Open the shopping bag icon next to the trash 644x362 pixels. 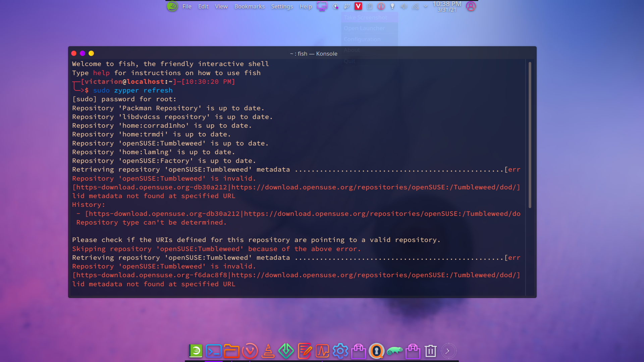[x=413, y=351]
